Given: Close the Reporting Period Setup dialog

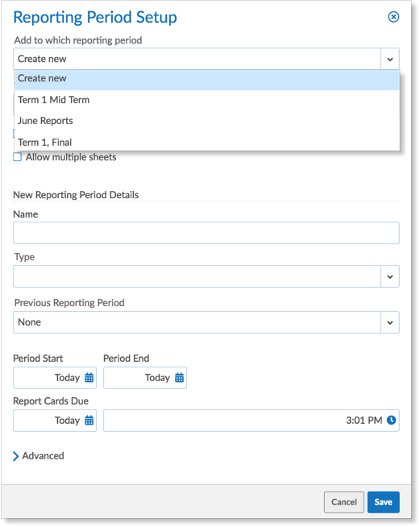Looking at the screenshot, I should tap(393, 17).
